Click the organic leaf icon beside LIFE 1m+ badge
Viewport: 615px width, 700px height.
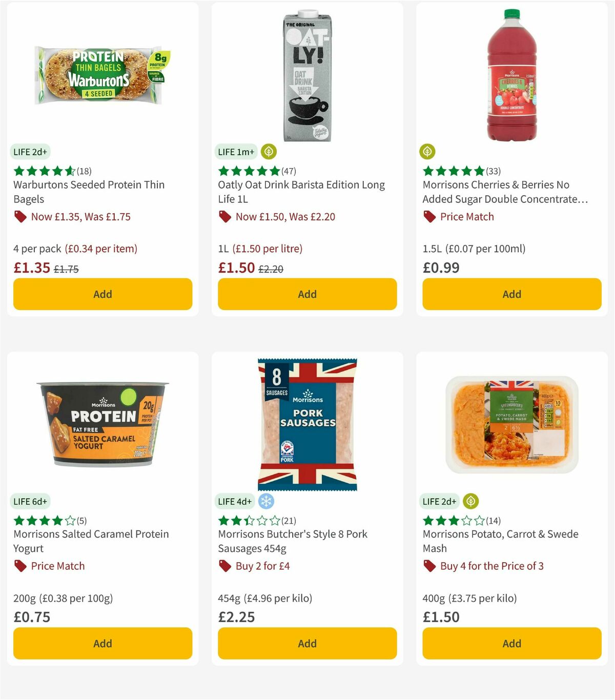(268, 152)
